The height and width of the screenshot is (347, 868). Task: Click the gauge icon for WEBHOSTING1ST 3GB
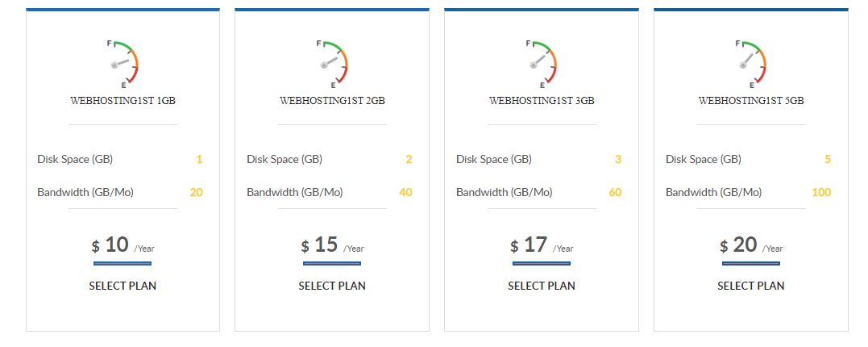(542, 64)
